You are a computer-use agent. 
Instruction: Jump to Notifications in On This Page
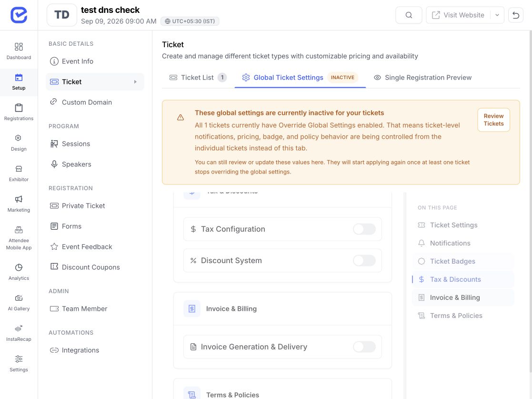click(x=463, y=243)
